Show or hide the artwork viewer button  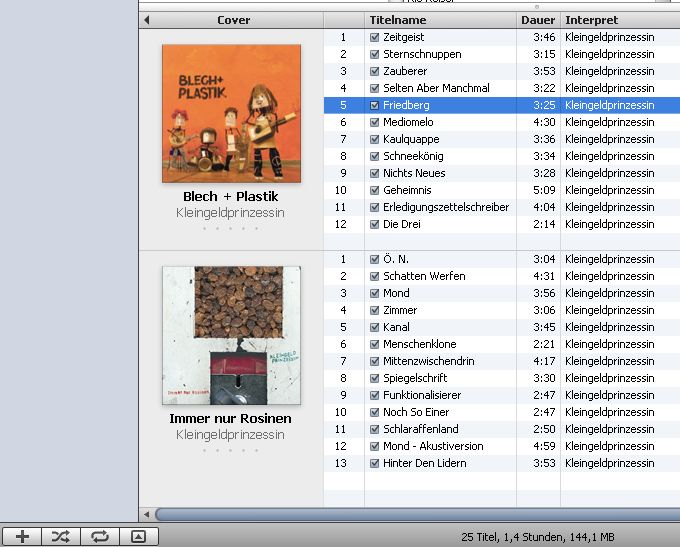[x=138, y=537]
